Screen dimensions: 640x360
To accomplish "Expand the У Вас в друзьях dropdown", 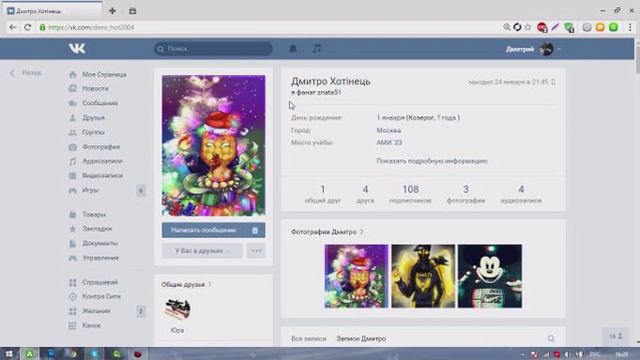I will pyautogui.click(x=202, y=251).
